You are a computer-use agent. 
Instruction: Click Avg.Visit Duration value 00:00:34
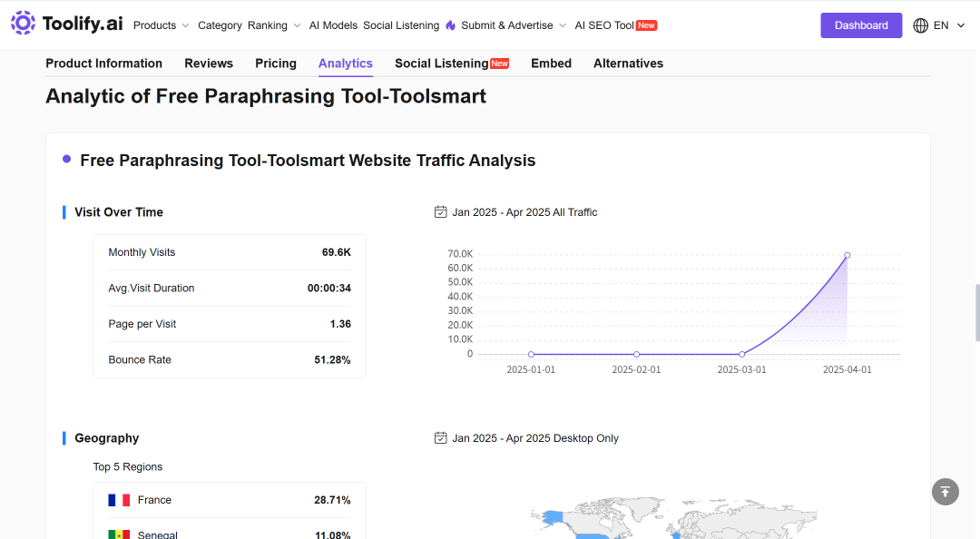click(x=329, y=289)
